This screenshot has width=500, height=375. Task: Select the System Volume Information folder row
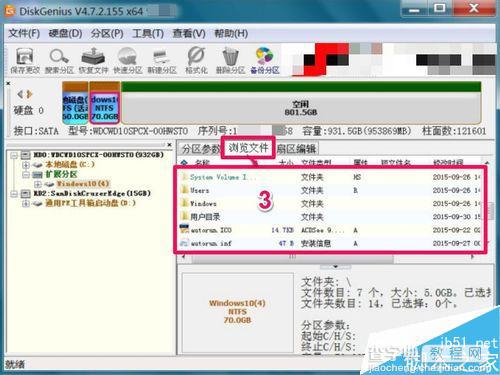pos(330,177)
